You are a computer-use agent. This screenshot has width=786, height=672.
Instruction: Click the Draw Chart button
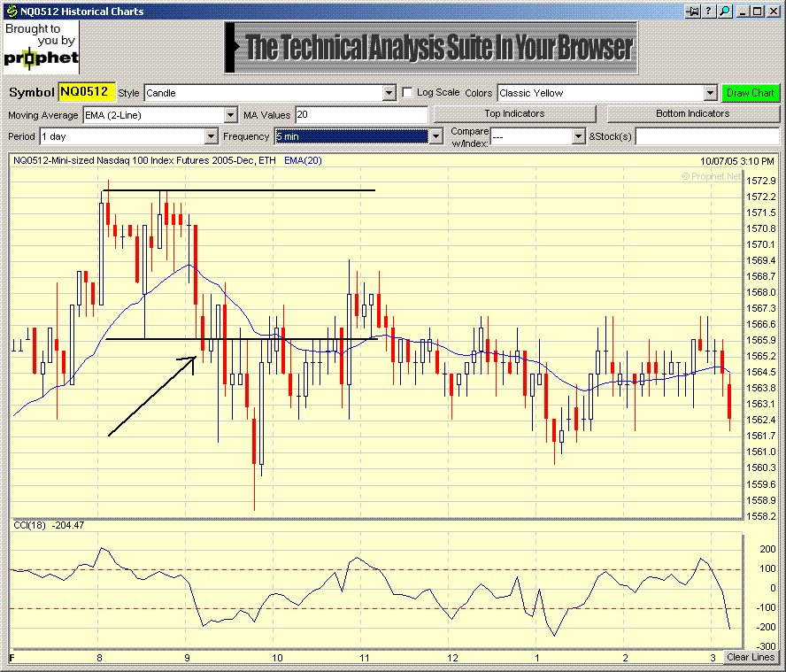pos(751,93)
